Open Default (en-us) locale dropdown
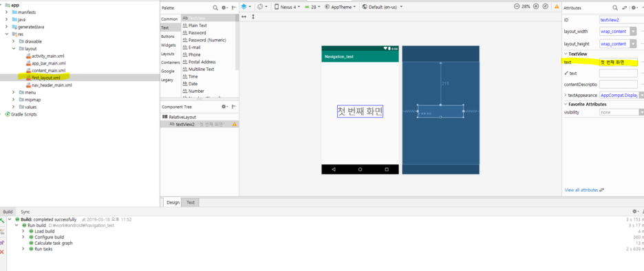Viewport: 644px width, 271px height. [383, 7]
